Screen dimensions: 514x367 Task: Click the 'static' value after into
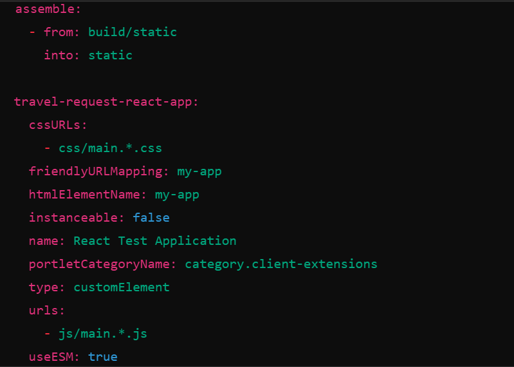coord(110,55)
